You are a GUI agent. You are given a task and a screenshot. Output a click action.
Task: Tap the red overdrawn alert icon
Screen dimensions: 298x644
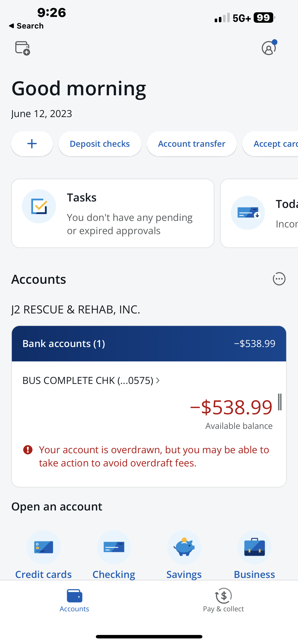pos(28,450)
